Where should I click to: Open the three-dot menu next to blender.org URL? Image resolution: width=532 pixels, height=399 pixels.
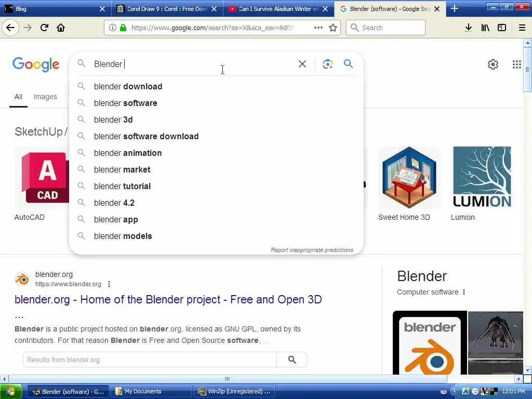click(109, 284)
